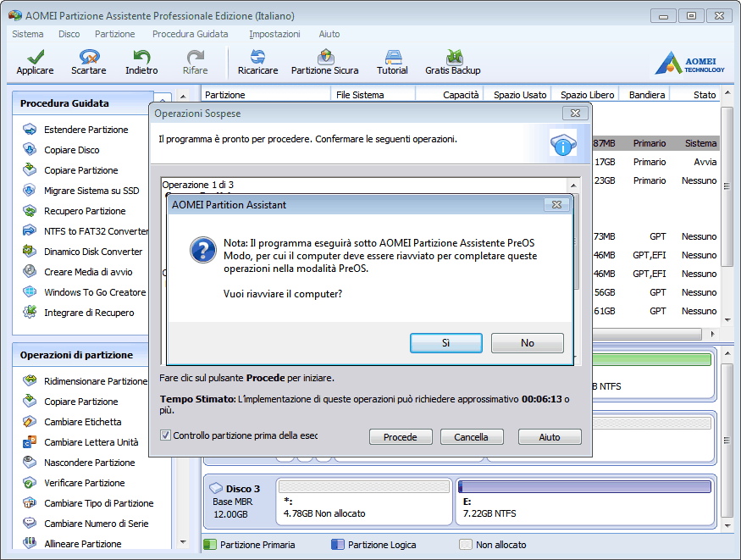
Task: Click the Creare Media di avvio icon
Action: (x=30, y=271)
